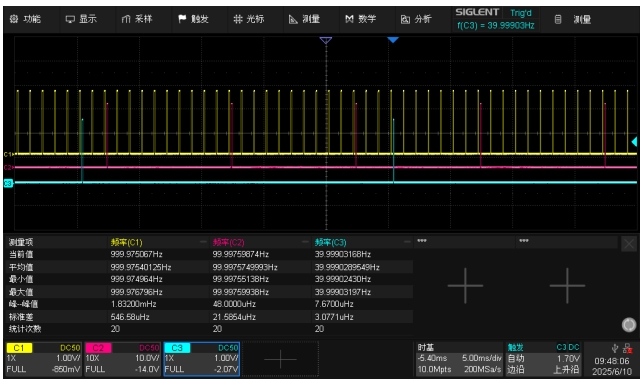Click the 最大值 row label
This screenshot has width=644, height=386.
(21, 292)
